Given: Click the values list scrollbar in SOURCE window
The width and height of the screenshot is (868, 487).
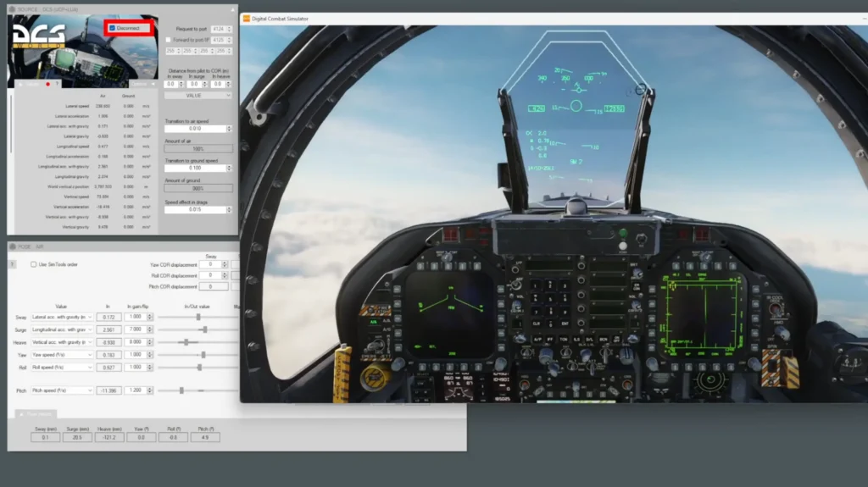Looking at the screenshot, I should (x=10, y=125).
